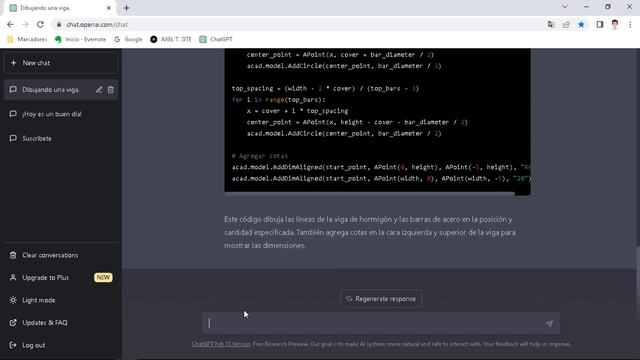
Task: Click the share page icon in address bar
Action: coord(566,24)
